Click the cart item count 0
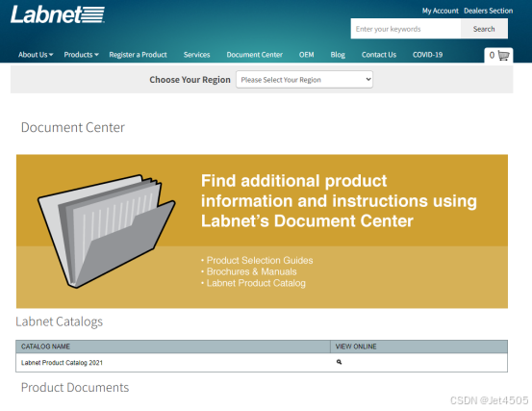Viewport: 532px width, 411px height. tap(492, 55)
